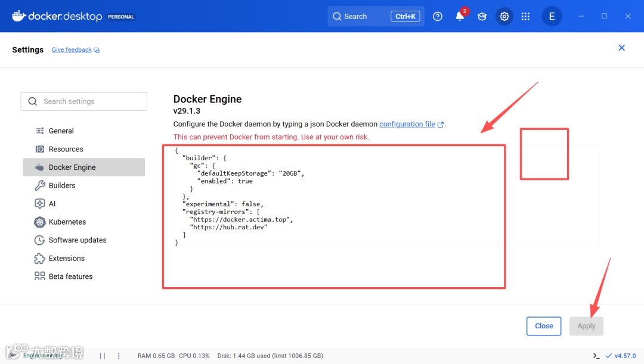Image resolution: width=644 pixels, height=364 pixels.
Task: Click the Disk 1.44 GB used text
Action: click(270, 356)
